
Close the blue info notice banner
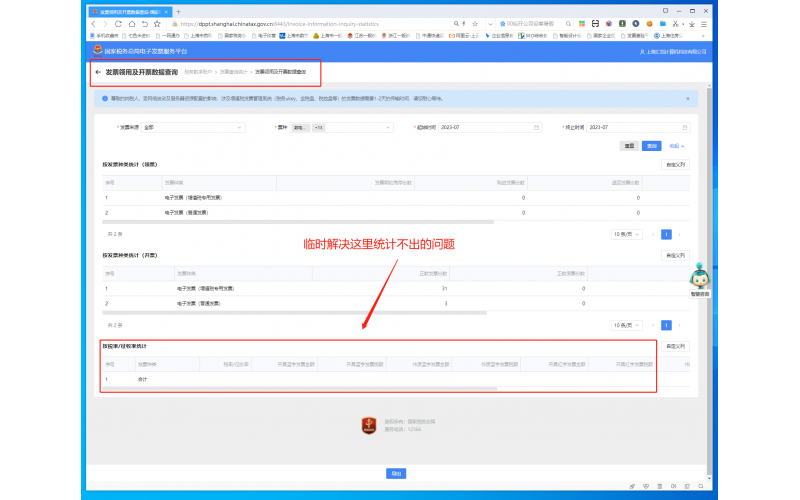coord(687,99)
